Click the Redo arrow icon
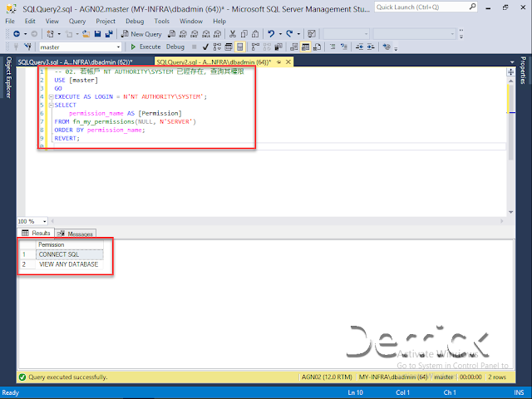The height and width of the screenshot is (399, 532). (289, 34)
